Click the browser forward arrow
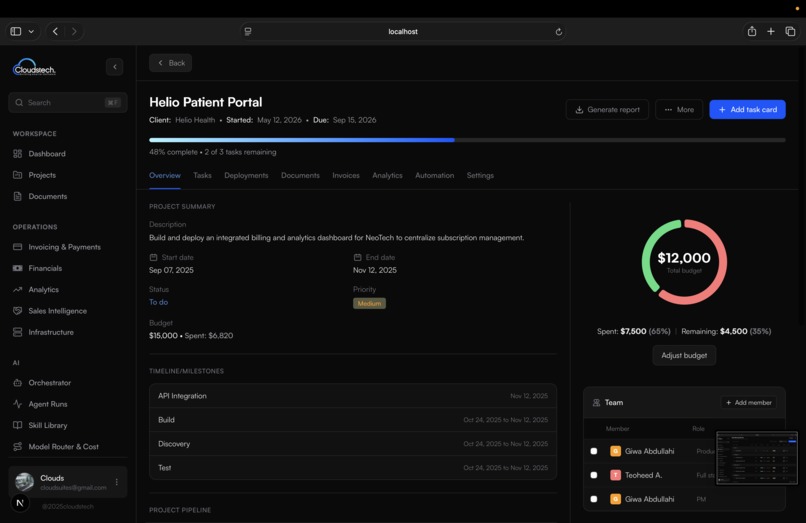This screenshot has height=523, width=806. tap(74, 31)
